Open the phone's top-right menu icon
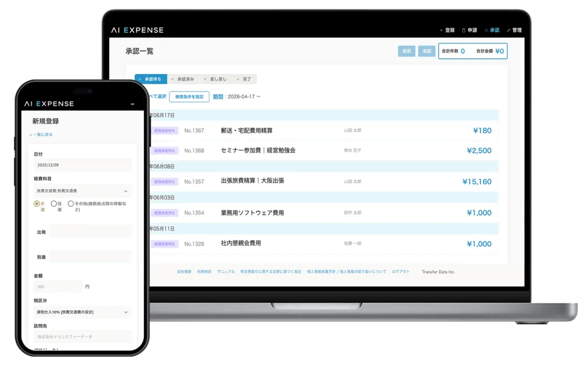This screenshot has height=365, width=588. click(132, 104)
